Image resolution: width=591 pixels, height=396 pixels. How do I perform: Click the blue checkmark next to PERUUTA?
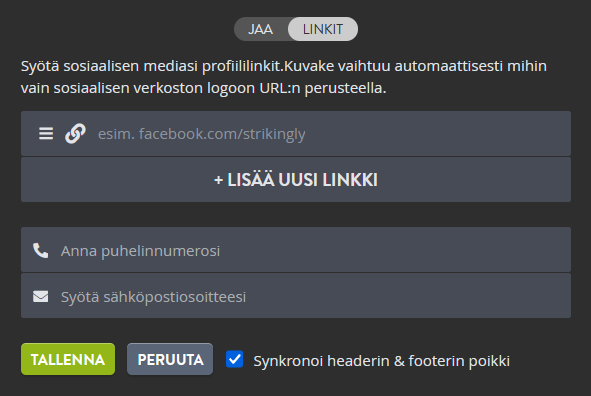coord(234,359)
